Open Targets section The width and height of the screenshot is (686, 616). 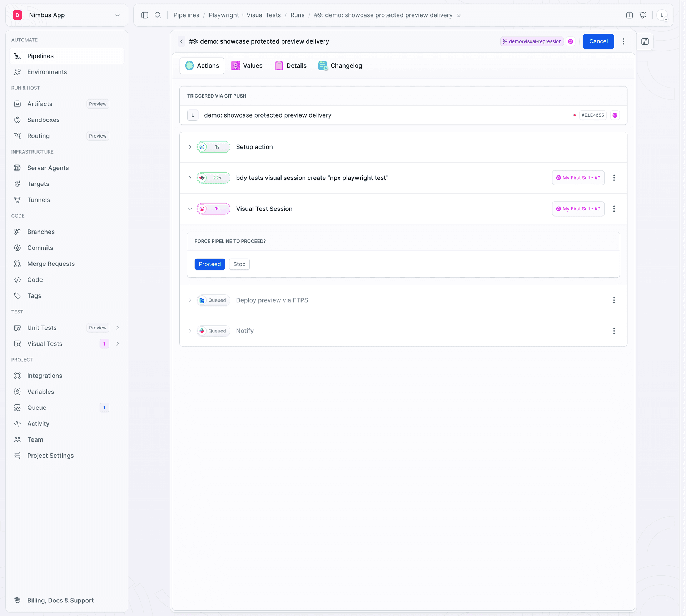pyautogui.click(x=66, y=184)
